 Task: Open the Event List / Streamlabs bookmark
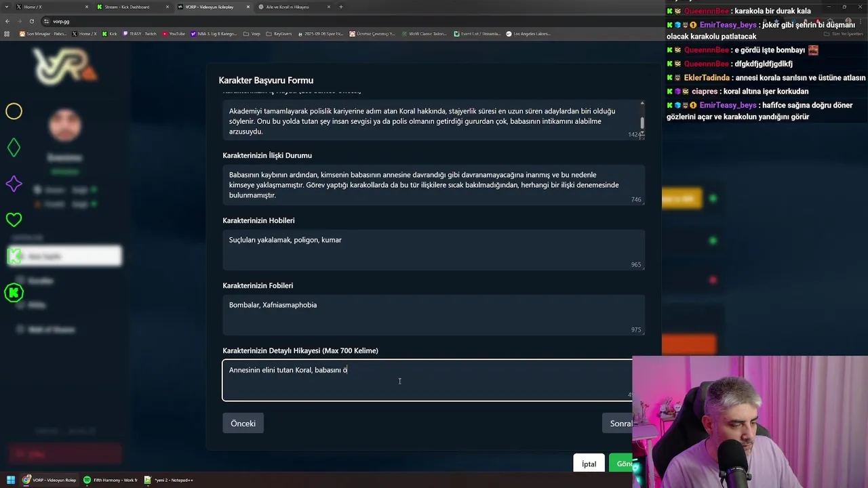pos(477,33)
